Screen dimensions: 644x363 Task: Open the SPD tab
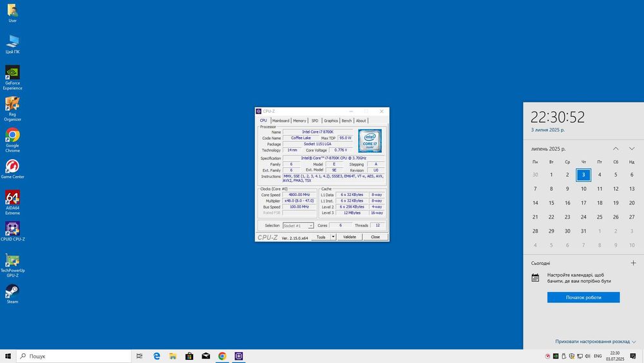coord(315,121)
